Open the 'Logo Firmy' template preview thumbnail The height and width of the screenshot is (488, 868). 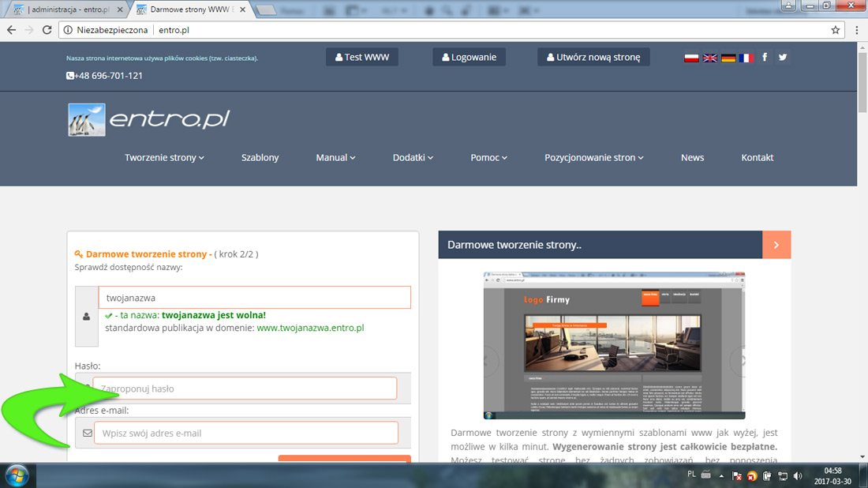[x=615, y=346]
